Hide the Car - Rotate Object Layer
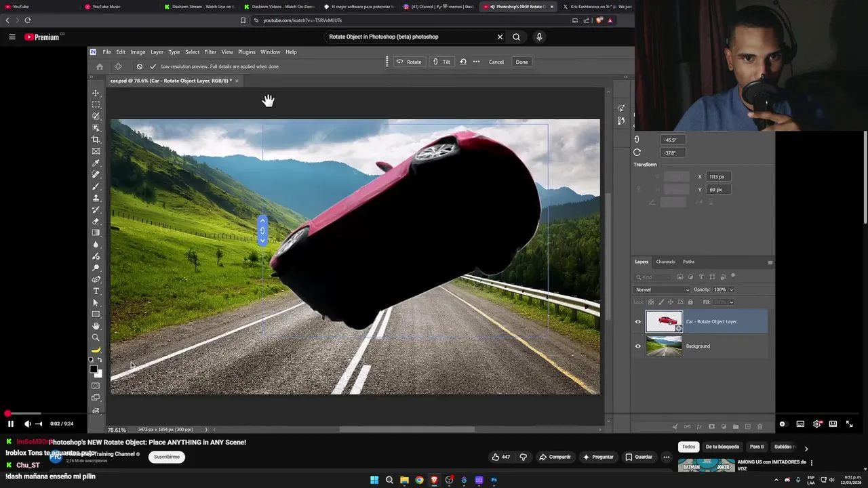Viewport: 868px width, 488px height. (637, 322)
